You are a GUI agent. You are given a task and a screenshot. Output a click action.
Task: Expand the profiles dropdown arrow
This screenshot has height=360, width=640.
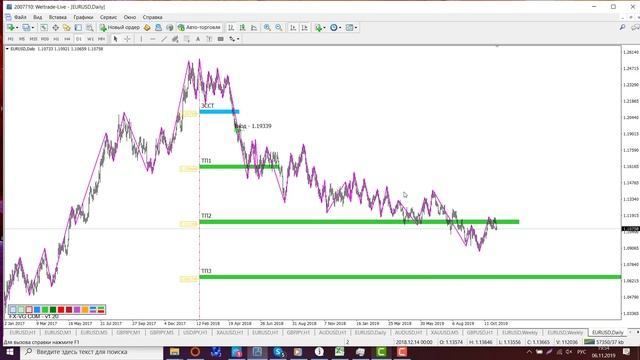pos(33,28)
